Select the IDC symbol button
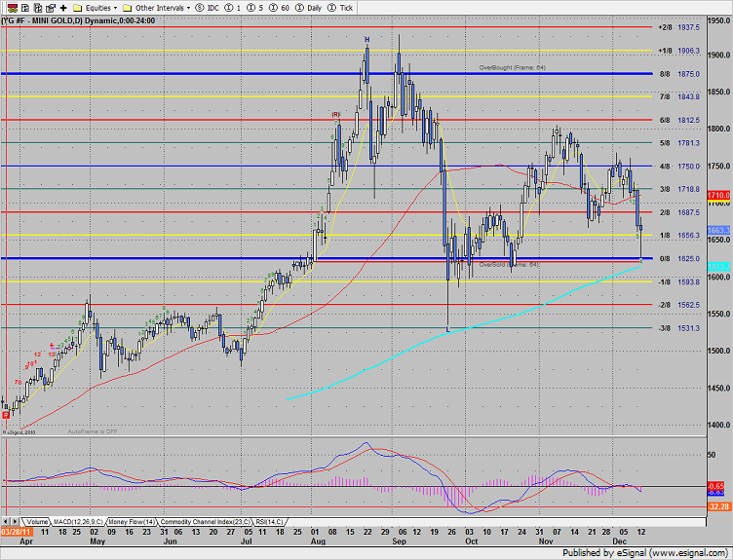 [x=207, y=8]
